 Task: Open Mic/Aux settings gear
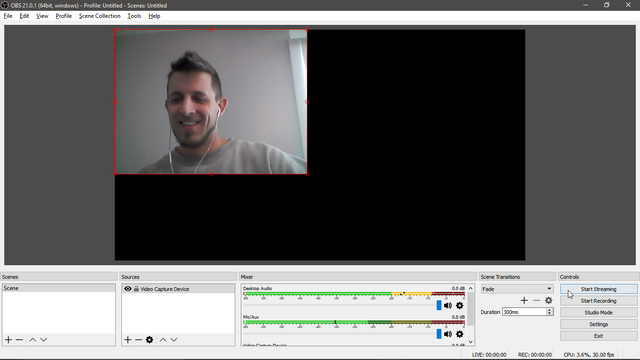[460, 334]
